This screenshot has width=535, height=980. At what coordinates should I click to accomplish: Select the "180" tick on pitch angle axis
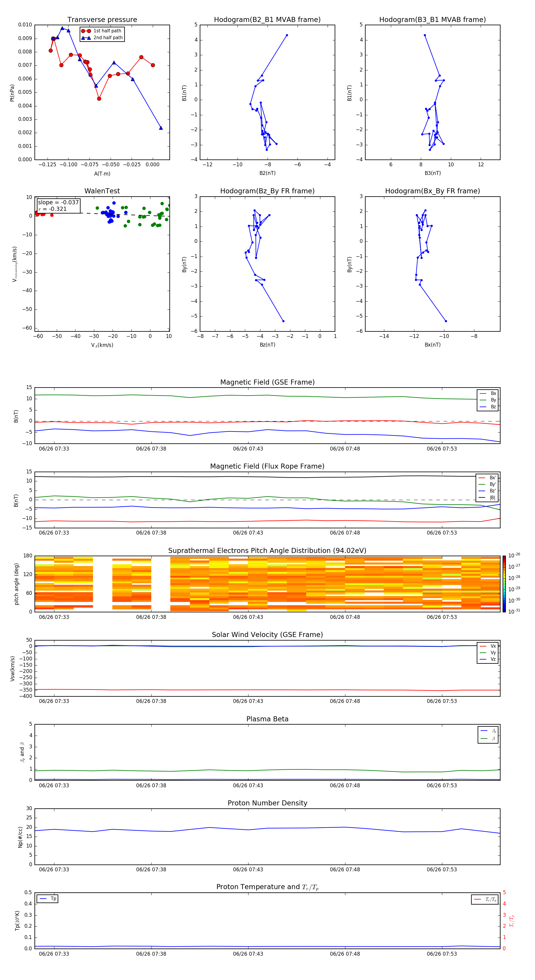(28, 556)
